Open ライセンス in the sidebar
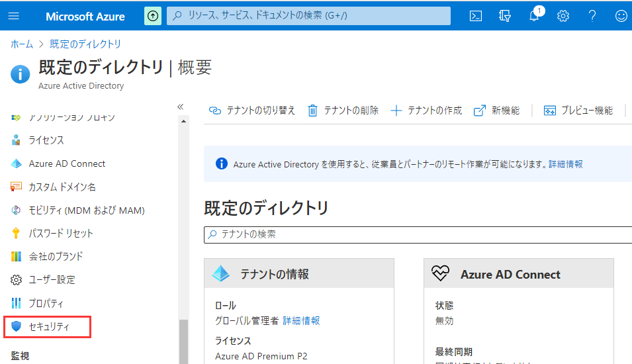The width and height of the screenshot is (632, 364). click(46, 140)
